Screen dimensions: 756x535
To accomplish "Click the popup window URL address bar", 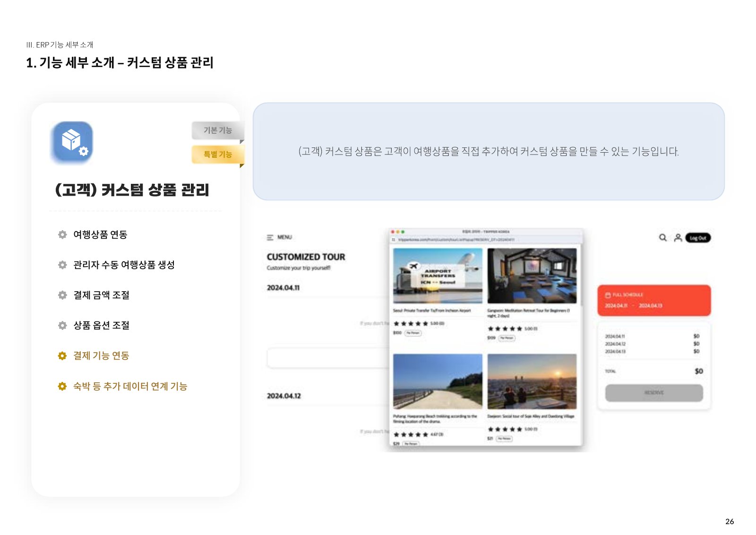I will pos(487,240).
